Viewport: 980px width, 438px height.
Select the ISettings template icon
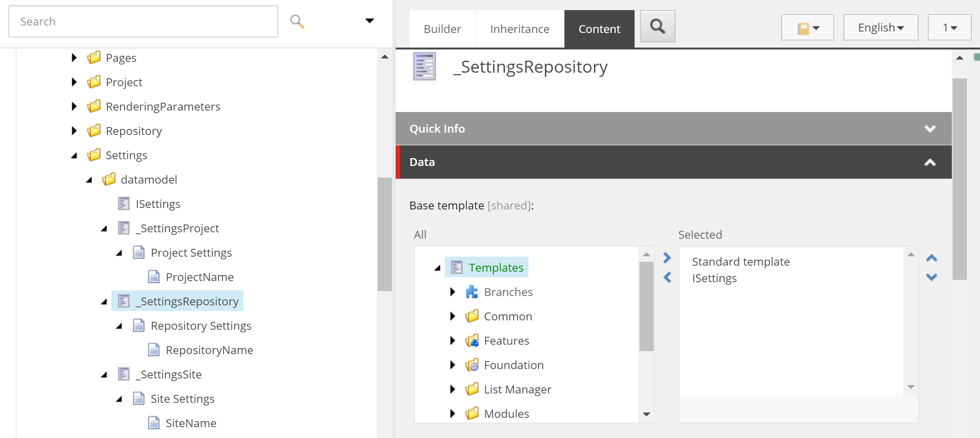point(124,204)
